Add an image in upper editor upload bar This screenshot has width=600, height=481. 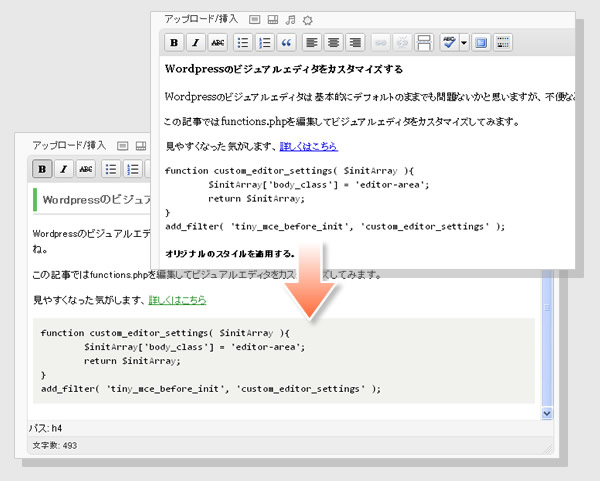[x=254, y=20]
